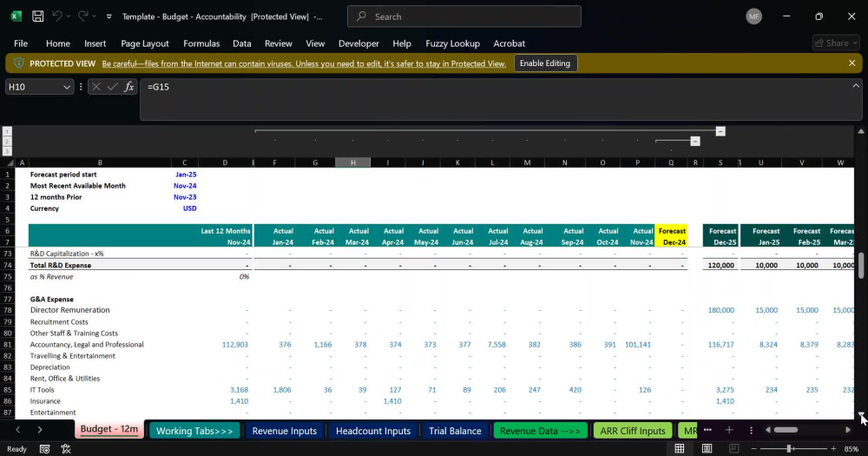Click the Select All corner triangle
868x456 pixels.
tap(8, 162)
